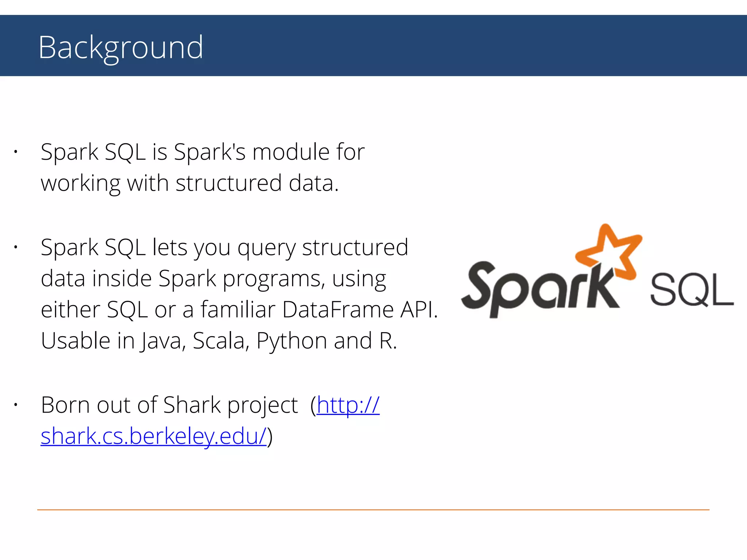Click the bullet dot before 'Born out of'
The height and width of the screenshot is (560, 747).
[x=16, y=405]
